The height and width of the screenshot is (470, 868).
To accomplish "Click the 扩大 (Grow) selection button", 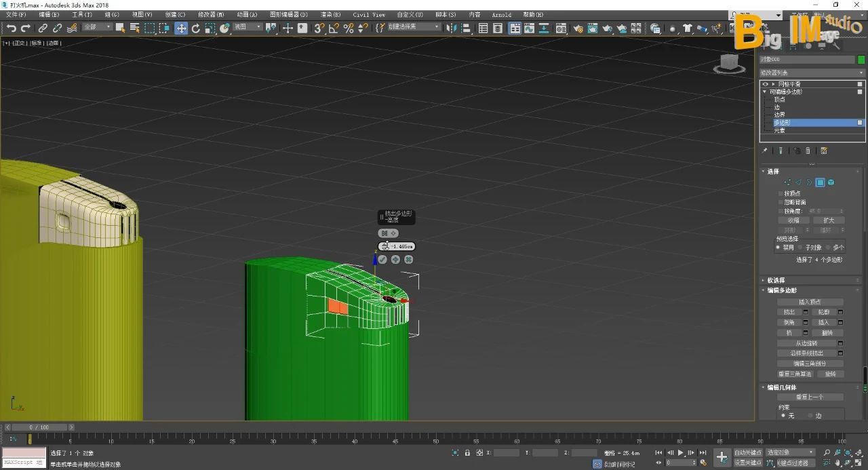I will pyautogui.click(x=829, y=220).
